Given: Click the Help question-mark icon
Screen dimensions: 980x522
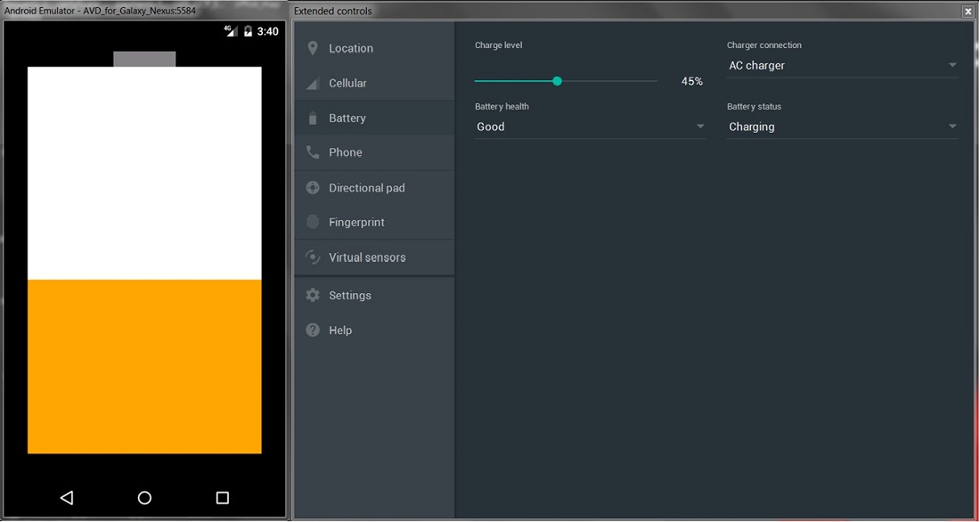Looking at the screenshot, I should point(313,330).
